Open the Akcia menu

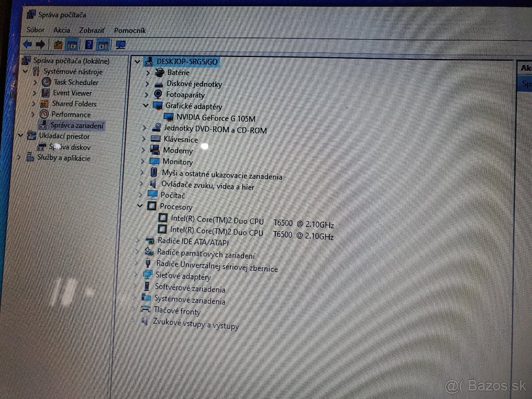pyautogui.click(x=62, y=30)
